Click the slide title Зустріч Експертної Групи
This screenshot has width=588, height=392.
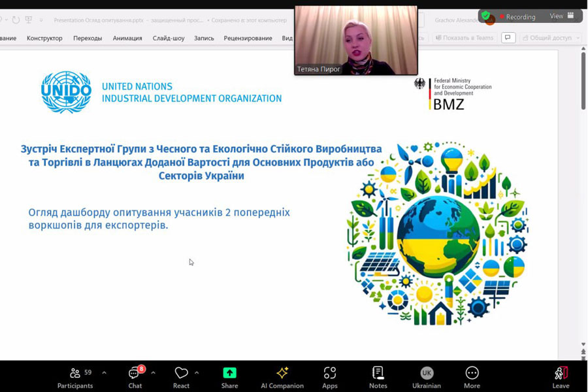click(x=201, y=162)
